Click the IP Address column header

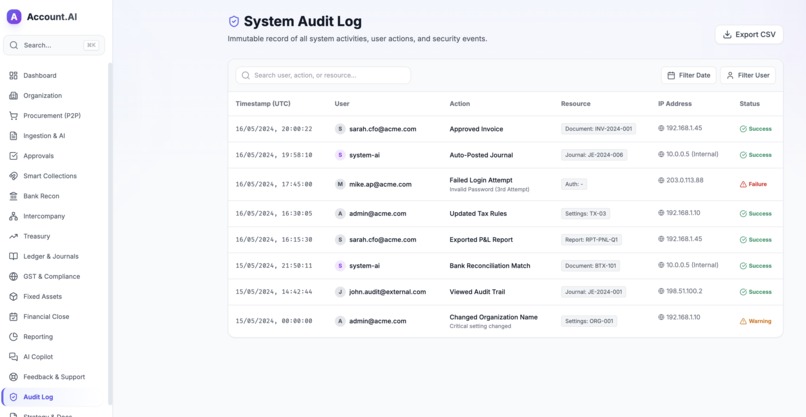675,103
